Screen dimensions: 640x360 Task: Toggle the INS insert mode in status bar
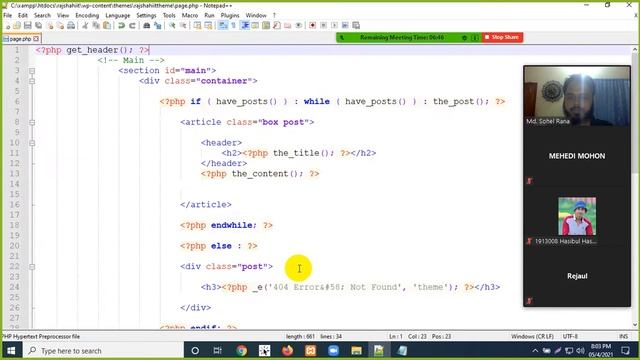point(623,337)
